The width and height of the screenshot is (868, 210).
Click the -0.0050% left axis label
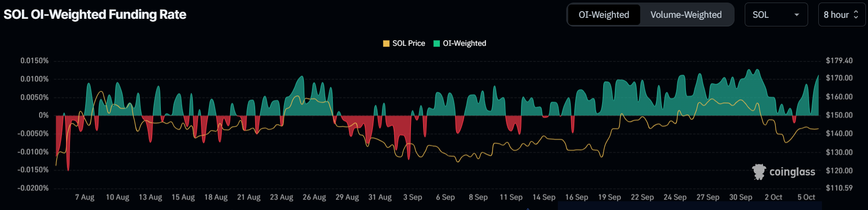(33, 134)
